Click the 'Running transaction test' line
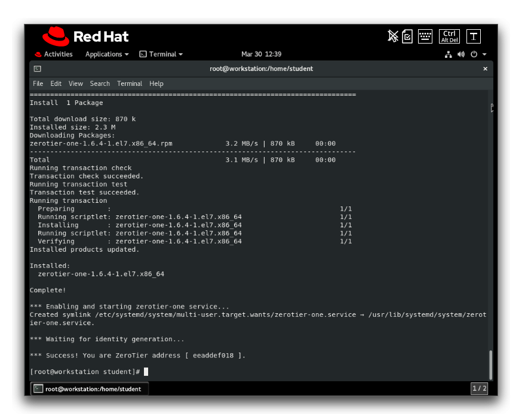Image resolution: width=522 pixels, height=420 pixels. (79, 184)
